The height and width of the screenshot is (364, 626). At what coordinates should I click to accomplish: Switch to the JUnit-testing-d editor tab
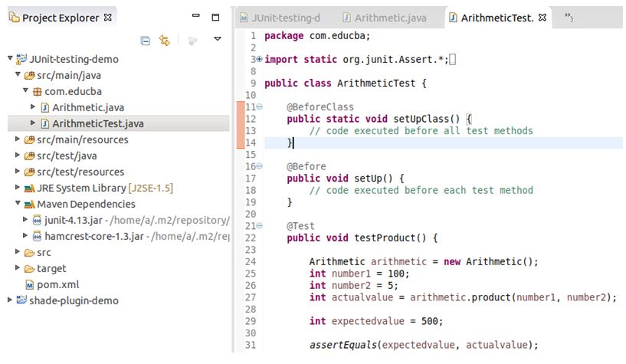click(x=280, y=18)
